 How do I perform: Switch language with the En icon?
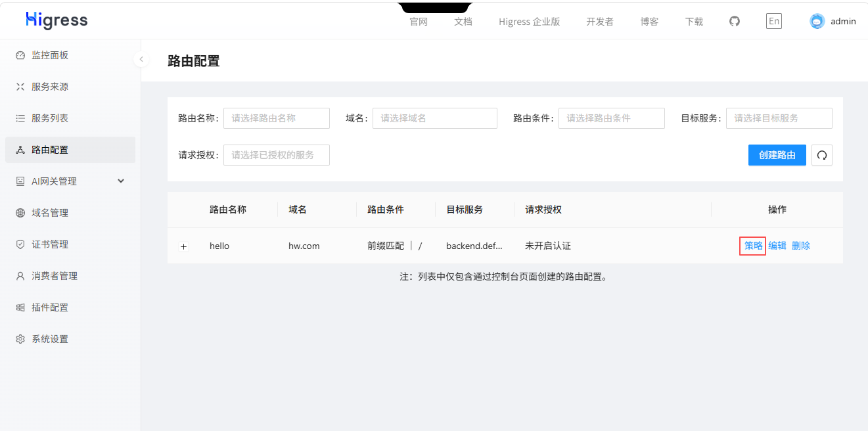click(774, 21)
